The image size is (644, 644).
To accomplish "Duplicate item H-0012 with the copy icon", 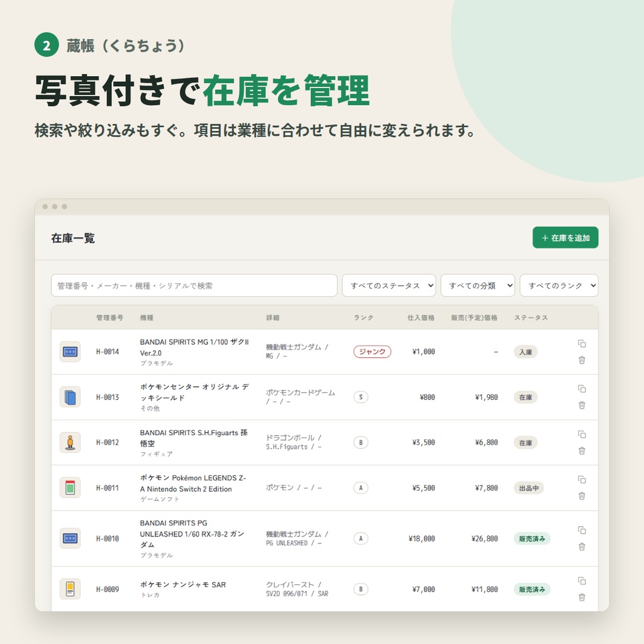I will tap(582, 434).
